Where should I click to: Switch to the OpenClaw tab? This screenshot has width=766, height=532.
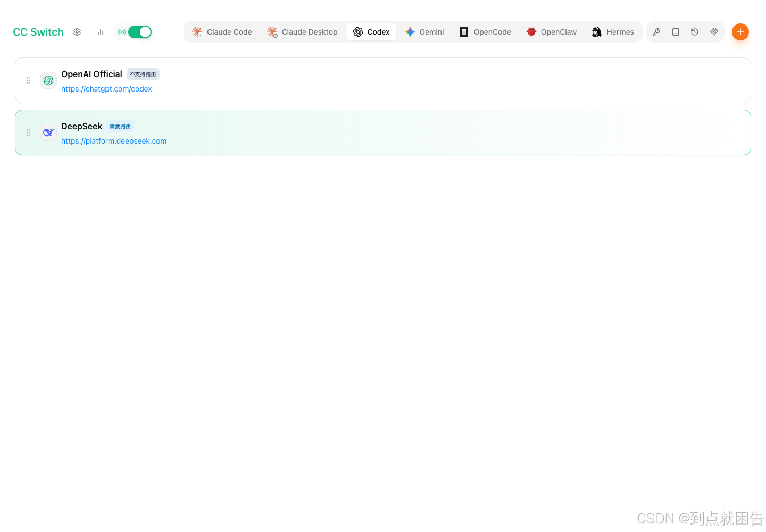tap(552, 32)
